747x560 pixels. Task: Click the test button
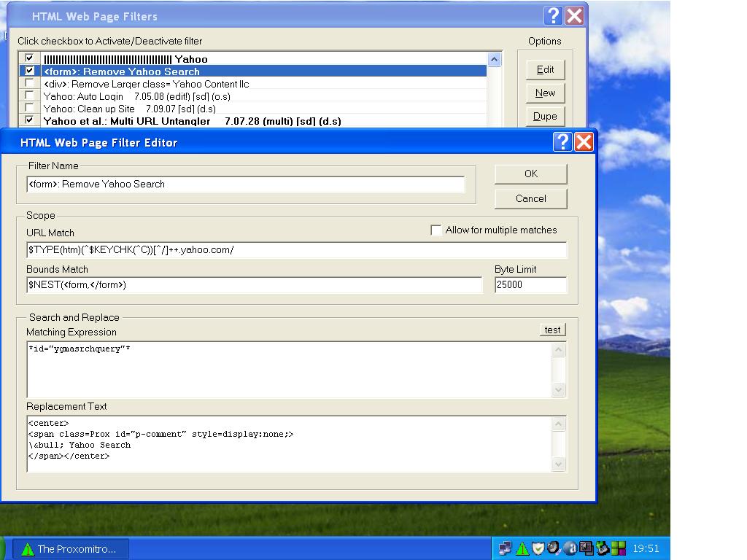(552, 330)
